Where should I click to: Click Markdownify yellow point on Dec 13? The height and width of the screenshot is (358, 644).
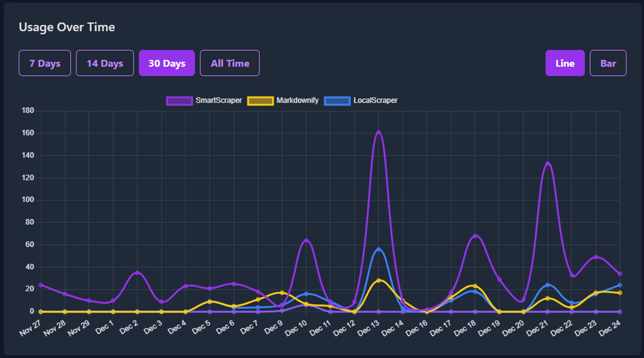(x=379, y=280)
